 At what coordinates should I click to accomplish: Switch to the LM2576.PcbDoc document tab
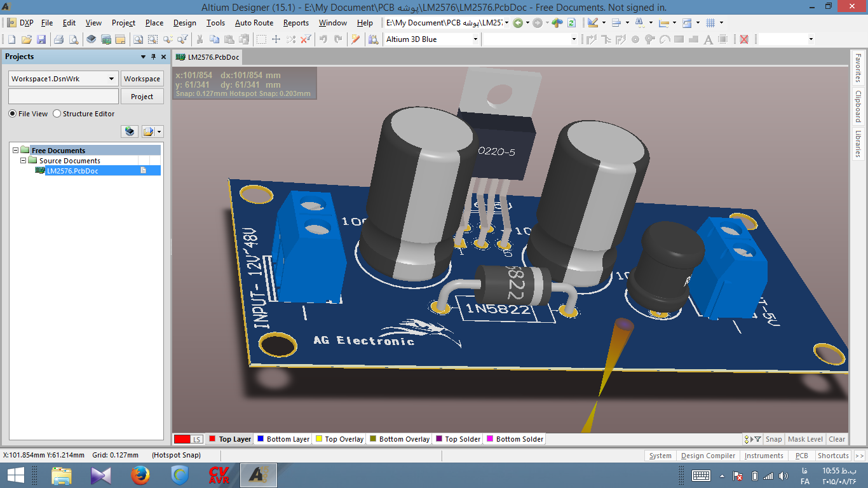208,57
